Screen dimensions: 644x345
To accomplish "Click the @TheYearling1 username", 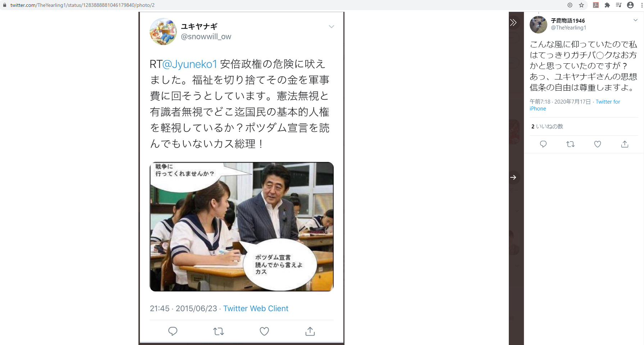I will pyautogui.click(x=568, y=28).
